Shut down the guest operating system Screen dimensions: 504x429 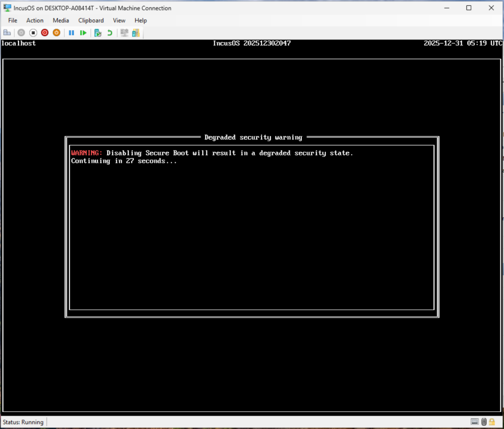coord(44,32)
